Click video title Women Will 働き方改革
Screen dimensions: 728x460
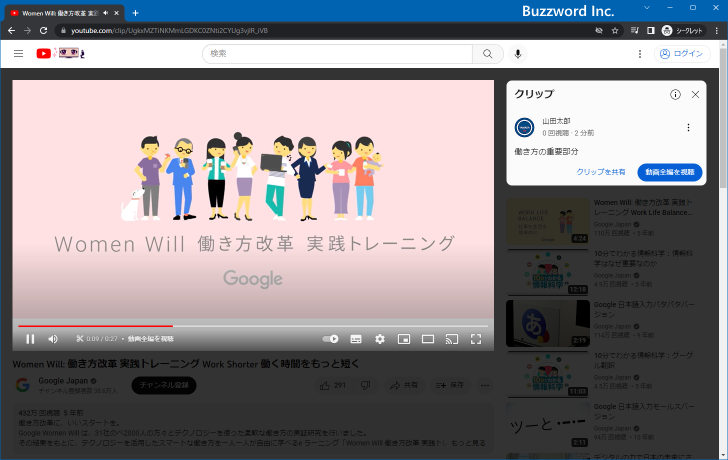pos(186,364)
